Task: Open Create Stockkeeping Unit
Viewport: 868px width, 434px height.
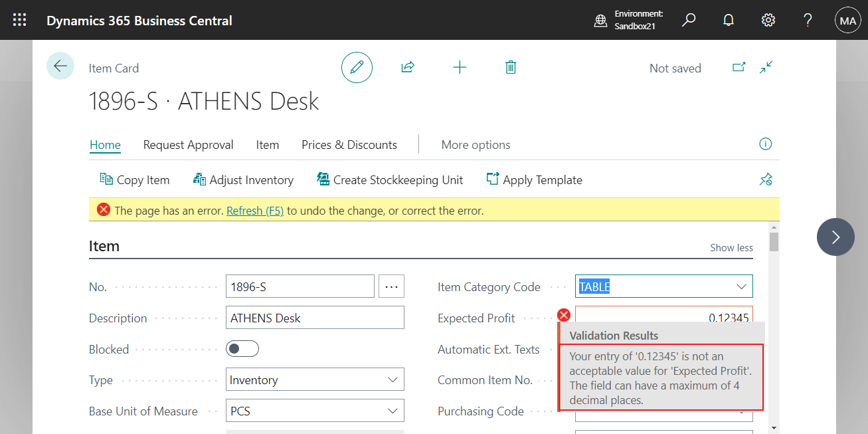Action: click(389, 179)
